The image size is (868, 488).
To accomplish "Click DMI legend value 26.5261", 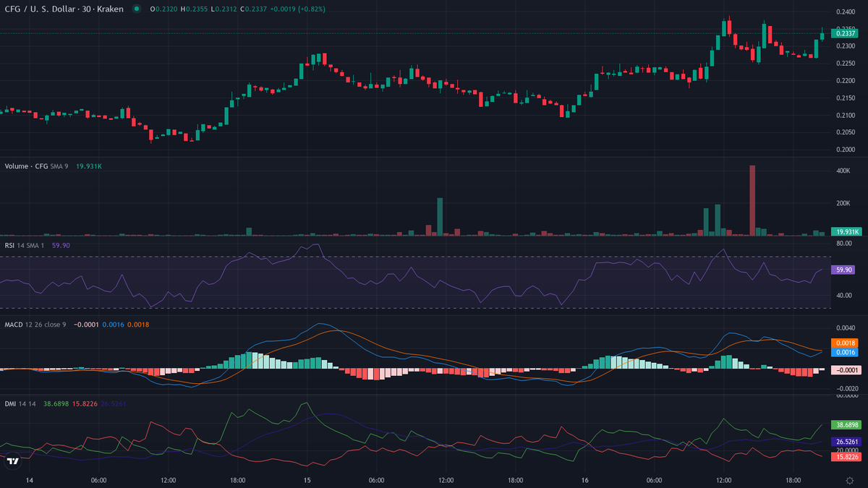I will point(115,403).
